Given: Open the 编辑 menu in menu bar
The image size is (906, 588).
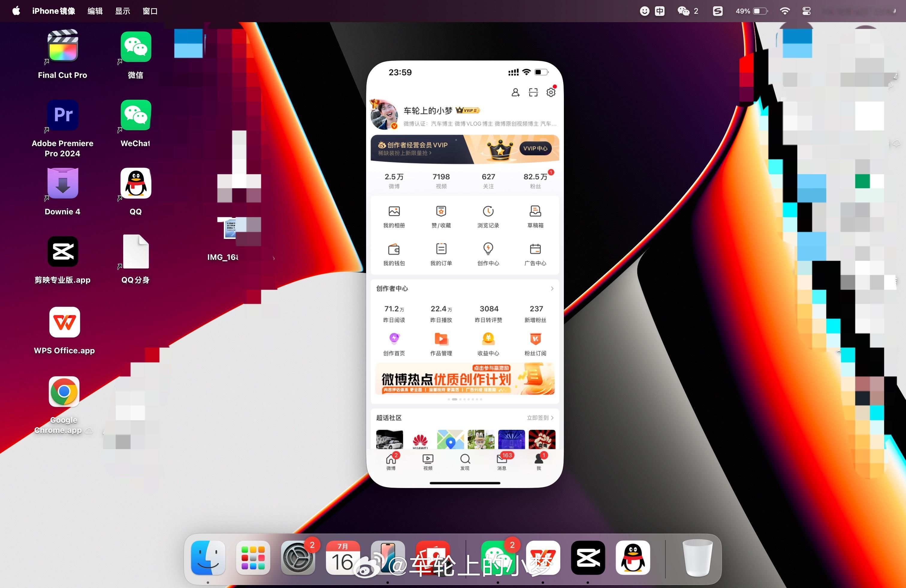Looking at the screenshot, I should [95, 11].
